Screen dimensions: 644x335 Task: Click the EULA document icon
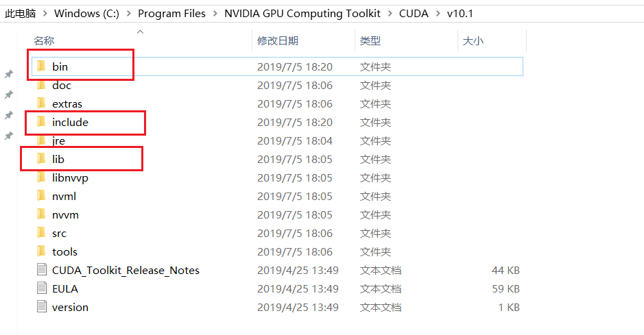(x=41, y=288)
